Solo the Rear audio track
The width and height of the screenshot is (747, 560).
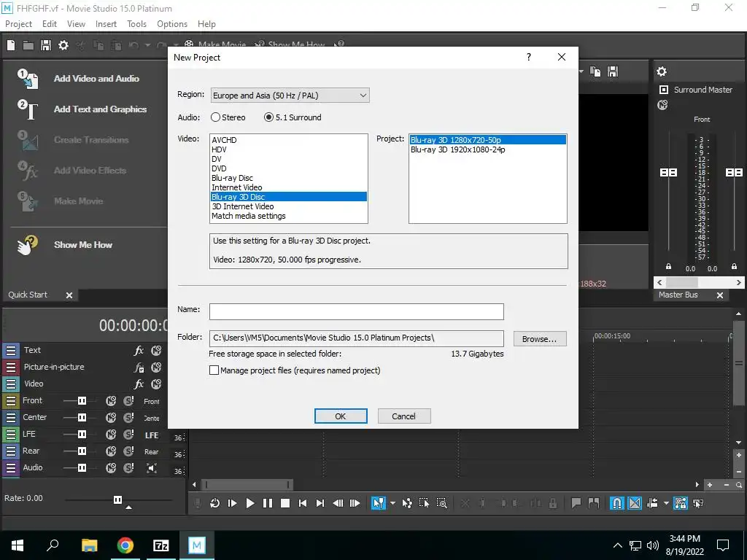[x=128, y=451]
